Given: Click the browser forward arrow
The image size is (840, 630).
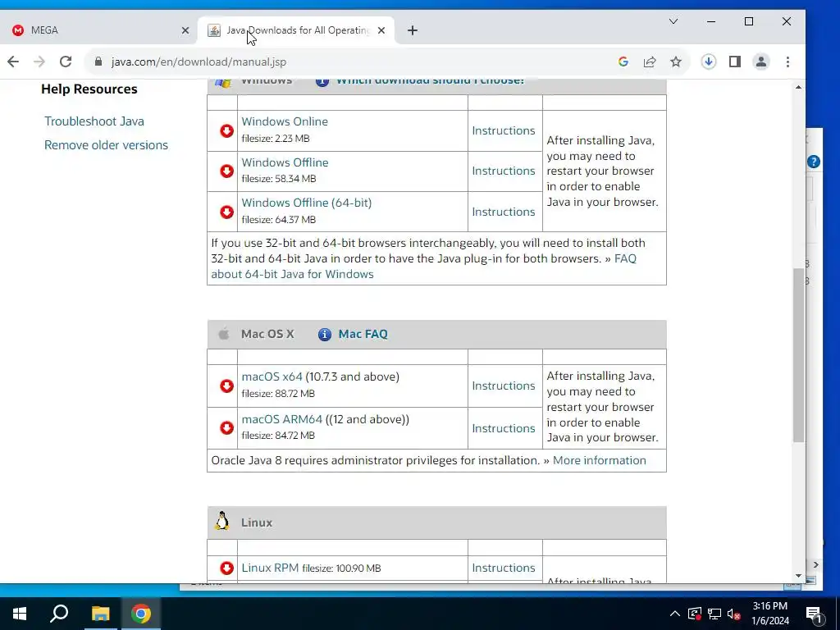Looking at the screenshot, I should point(39,62).
